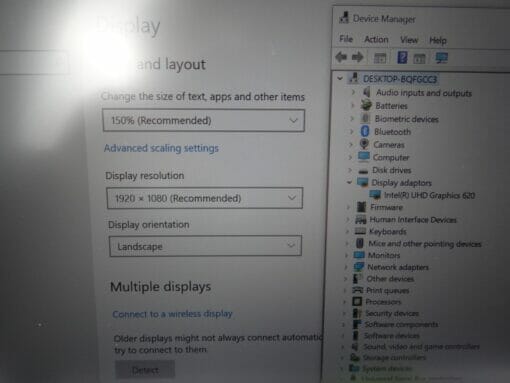Image resolution: width=510 pixels, height=383 pixels.
Task: Click Connect to a wireless display link
Action: (172, 314)
